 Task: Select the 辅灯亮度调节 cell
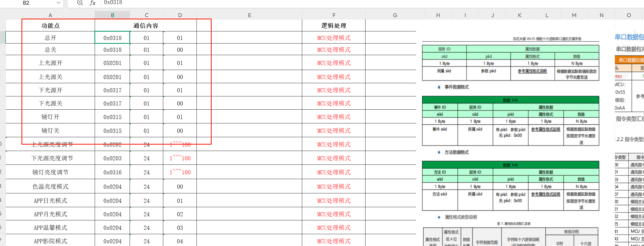(x=50, y=172)
